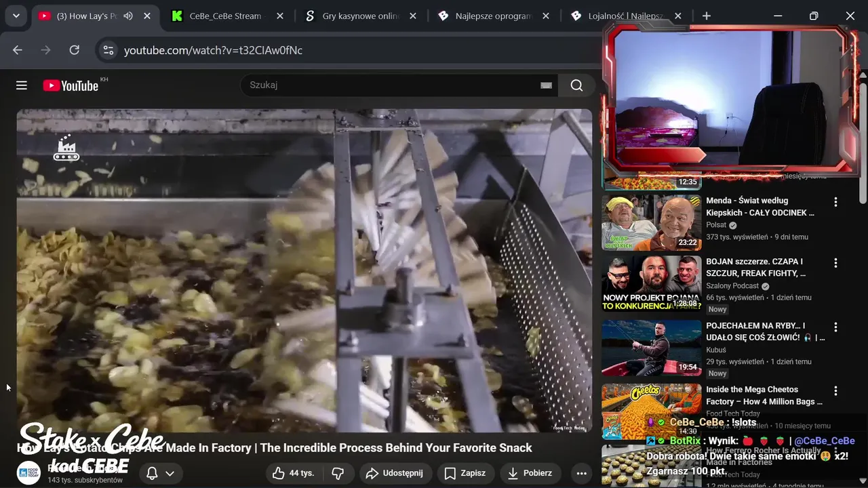The height and width of the screenshot is (488, 868).
Task: Close the CeBe_CeBe Stream tab
Action: (281, 16)
